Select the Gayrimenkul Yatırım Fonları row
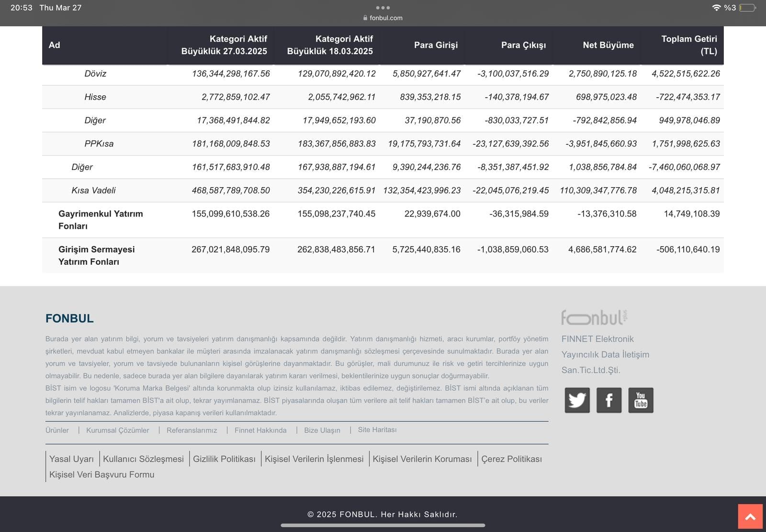Screen dimensions: 766x532 point(101,220)
